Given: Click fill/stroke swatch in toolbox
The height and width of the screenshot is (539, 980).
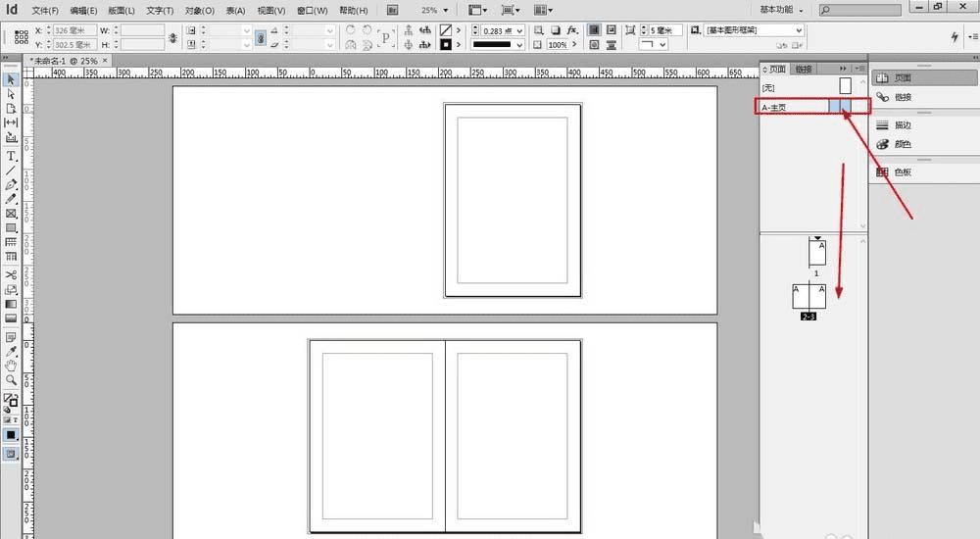Looking at the screenshot, I should (x=11, y=399).
